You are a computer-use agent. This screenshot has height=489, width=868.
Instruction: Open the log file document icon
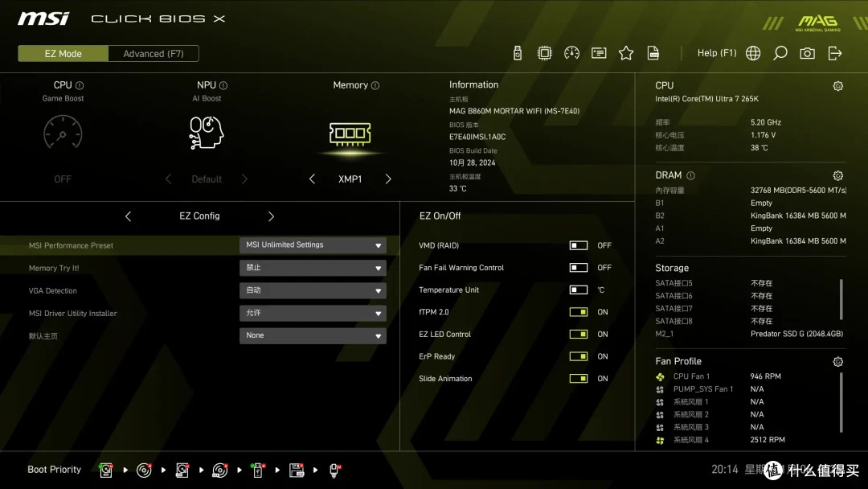point(653,53)
